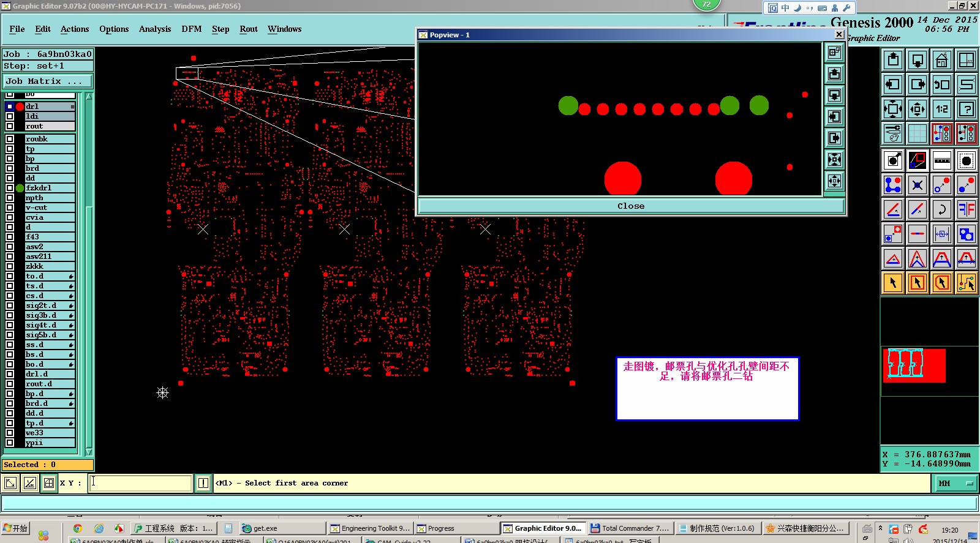Image resolution: width=980 pixels, height=543 pixels.
Task: Toggle the v-cut layer checkbox
Action: pos(10,208)
